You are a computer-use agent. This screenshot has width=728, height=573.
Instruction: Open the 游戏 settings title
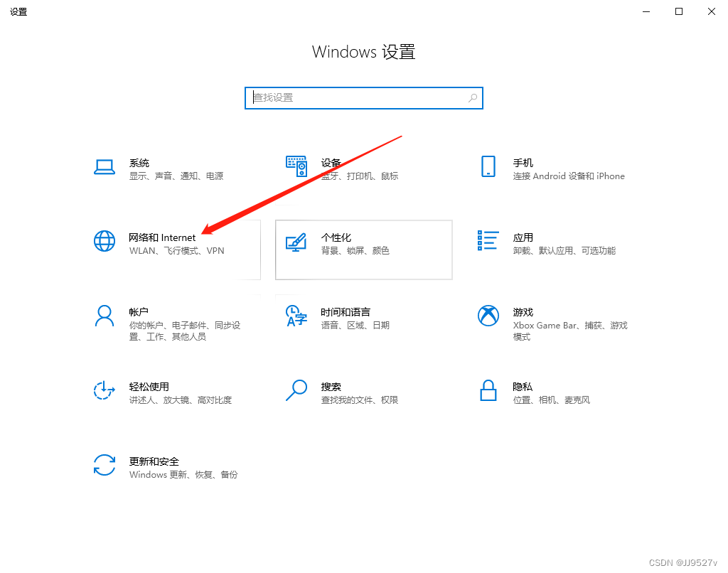click(x=523, y=312)
